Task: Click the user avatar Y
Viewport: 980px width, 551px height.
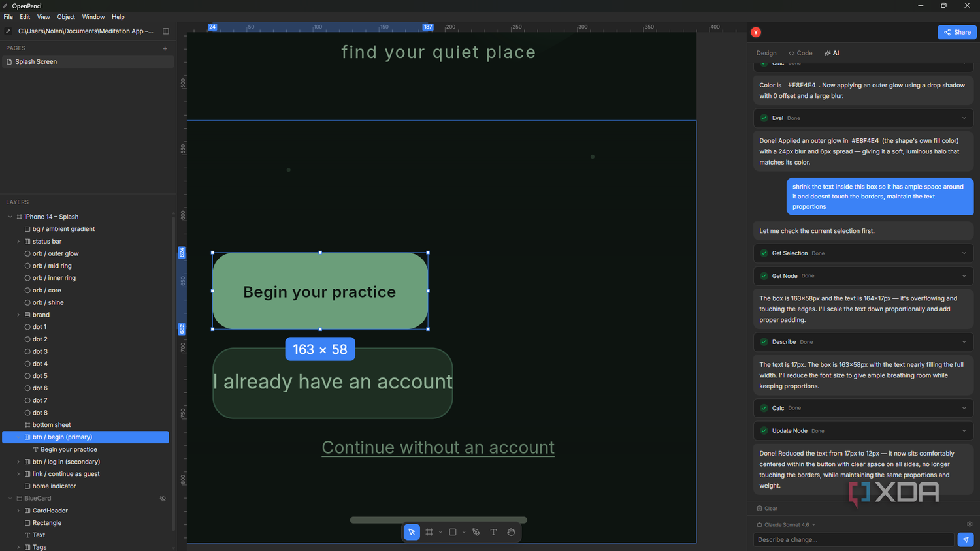Action: pyautogui.click(x=756, y=32)
